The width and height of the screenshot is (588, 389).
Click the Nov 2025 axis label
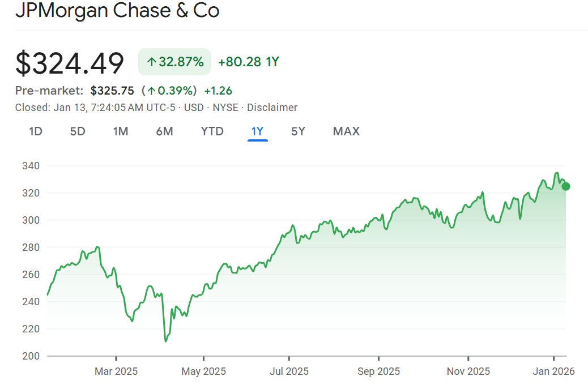tap(468, 371)
